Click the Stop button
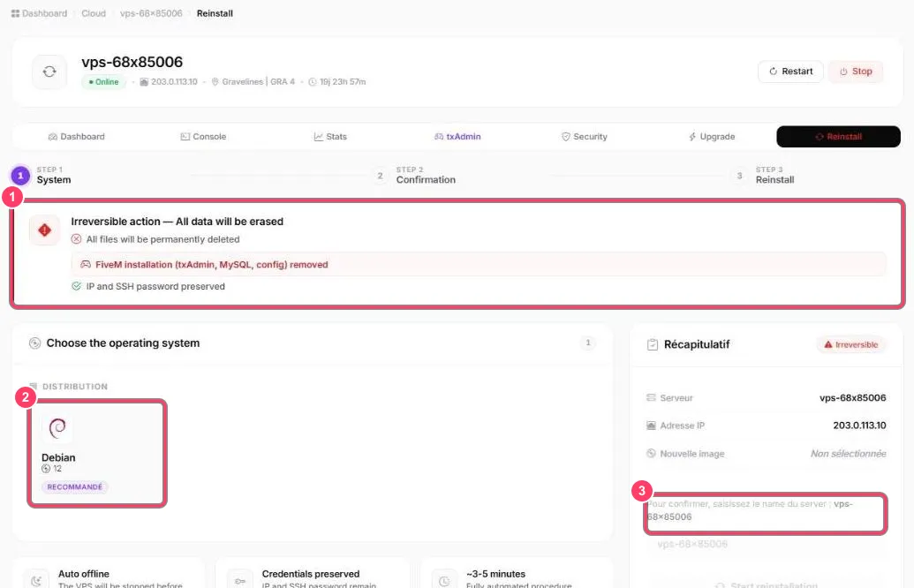The width and height of the screenshot is (914, 588). click(856, 72)
